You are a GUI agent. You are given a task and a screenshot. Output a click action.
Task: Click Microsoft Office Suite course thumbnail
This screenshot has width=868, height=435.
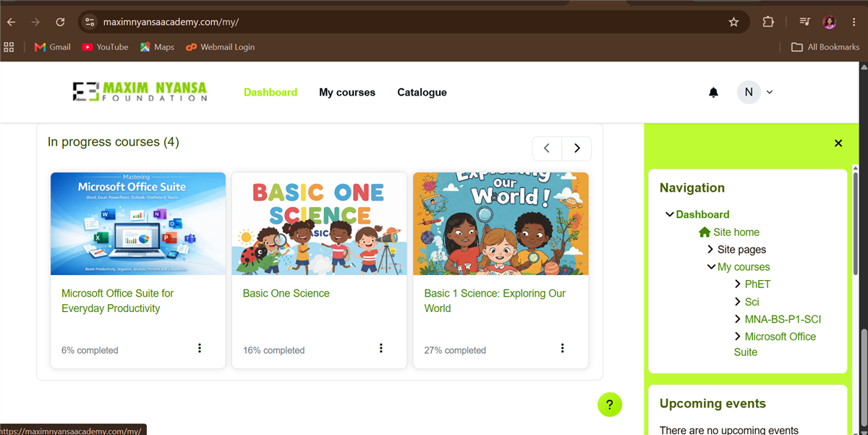point(138,224)
